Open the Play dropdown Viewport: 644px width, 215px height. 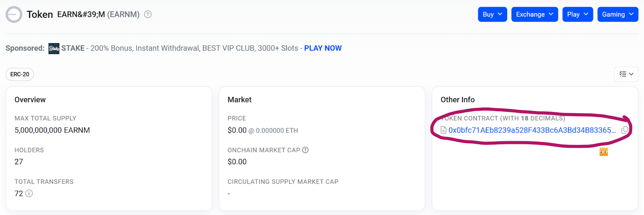[578, 14]
